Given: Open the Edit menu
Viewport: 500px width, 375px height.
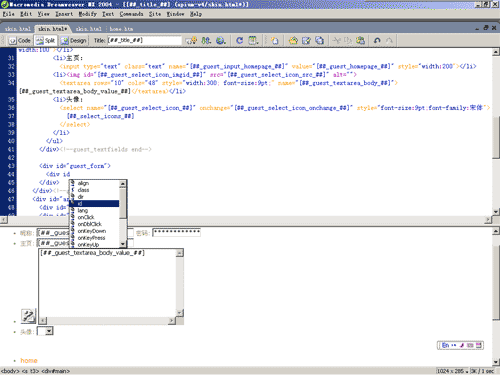Looking at the screenshot, I should pyautogui.click(x=26, y=14).
